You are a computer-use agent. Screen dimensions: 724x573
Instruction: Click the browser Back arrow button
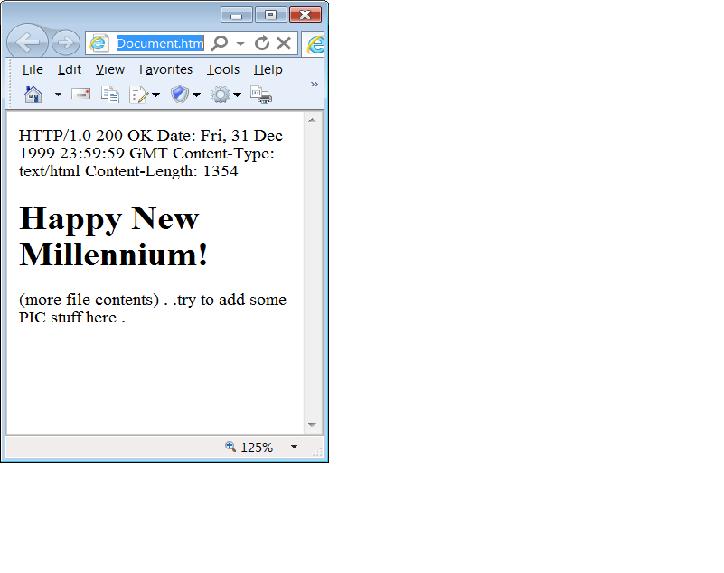pyautogui.click(x=27, y=43)
